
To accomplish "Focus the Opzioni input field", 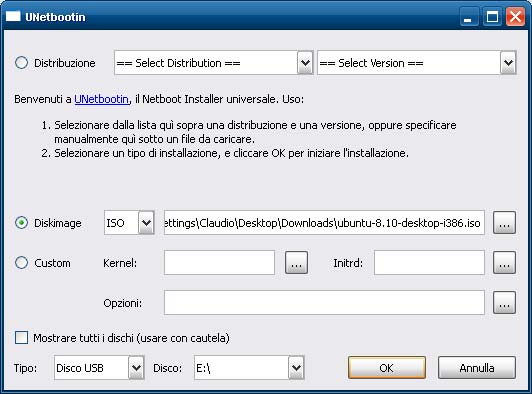I will 324,303.
